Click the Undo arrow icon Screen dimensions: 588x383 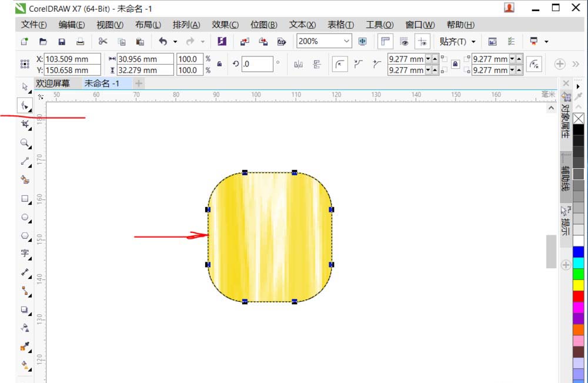(x=163, y=41)
